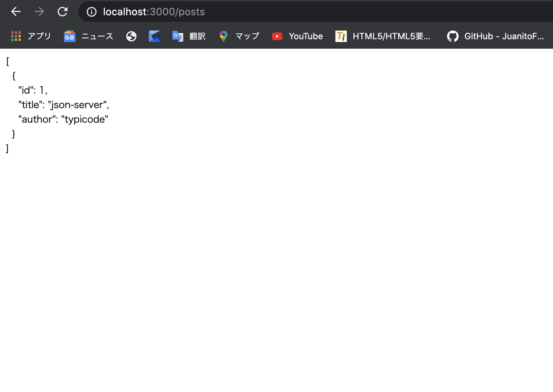
Task: Click the "id": 1, line
Action: coord(33,90)
